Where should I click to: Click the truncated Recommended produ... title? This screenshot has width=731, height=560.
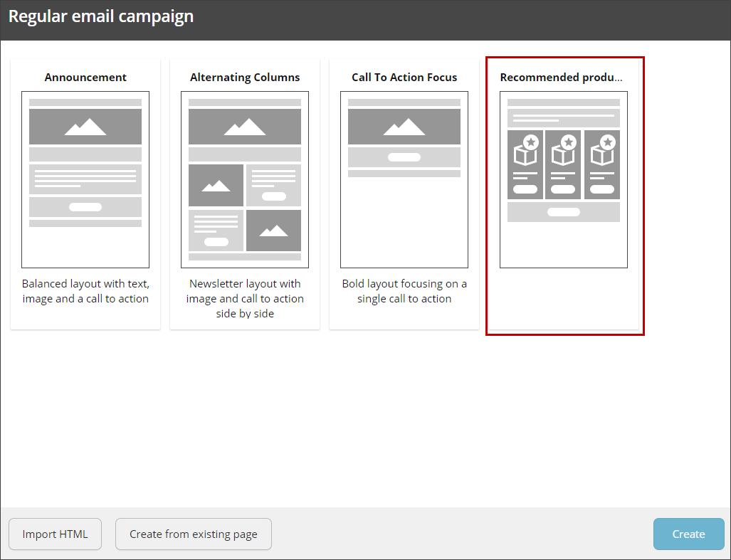point(562,78)
